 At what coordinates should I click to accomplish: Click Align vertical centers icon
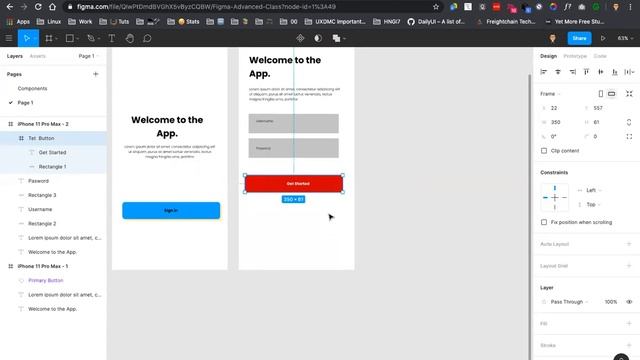click(x=600, y=72)
